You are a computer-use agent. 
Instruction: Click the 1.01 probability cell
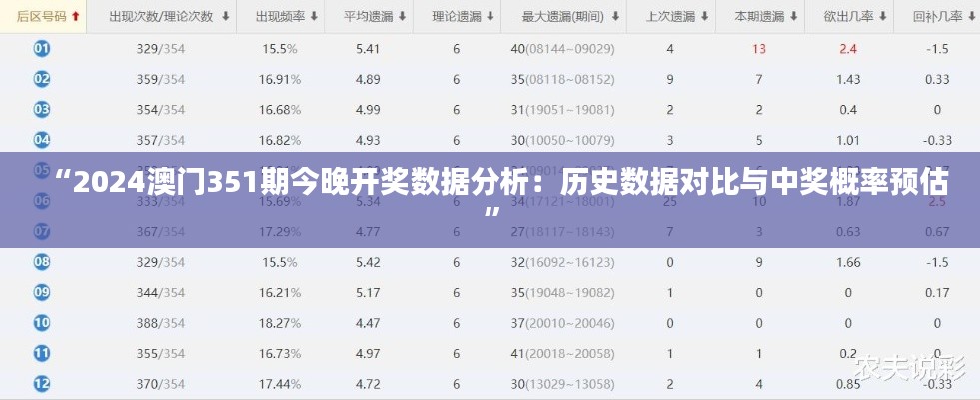tap(848, 140)
